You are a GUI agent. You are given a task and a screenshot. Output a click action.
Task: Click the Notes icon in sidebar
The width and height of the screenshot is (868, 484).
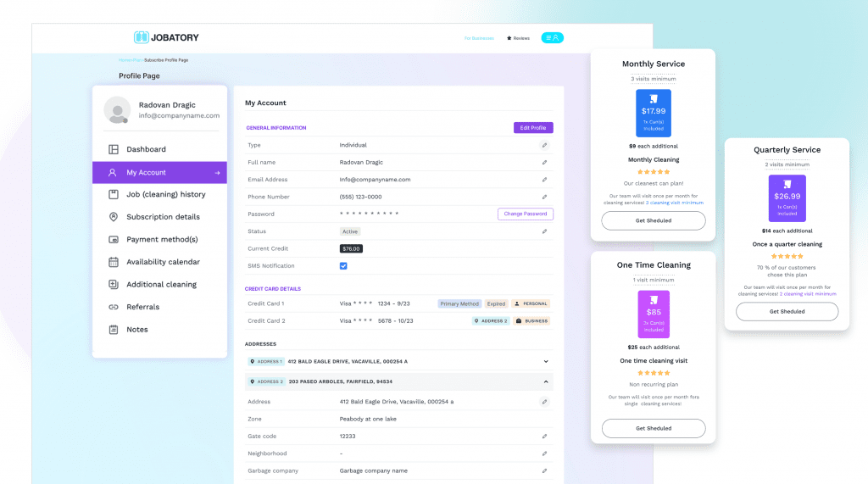114,330
